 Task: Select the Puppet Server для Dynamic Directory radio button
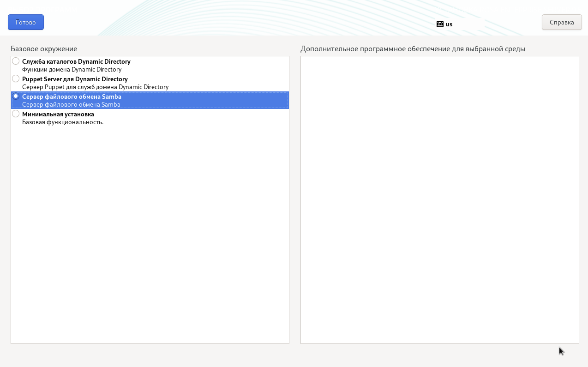16,78
